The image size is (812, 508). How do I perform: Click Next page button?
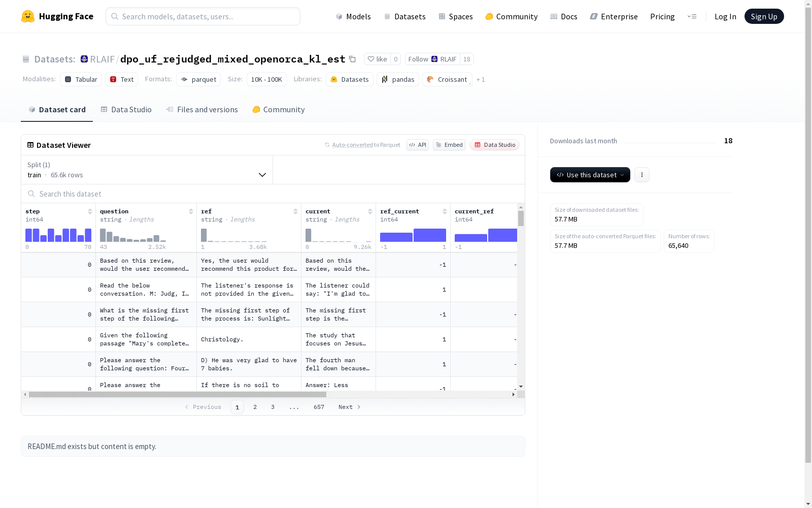[x=350, y=407]
